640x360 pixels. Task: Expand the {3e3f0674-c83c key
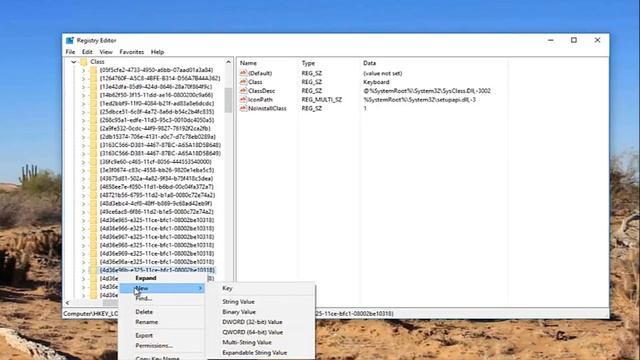[83, 171]
